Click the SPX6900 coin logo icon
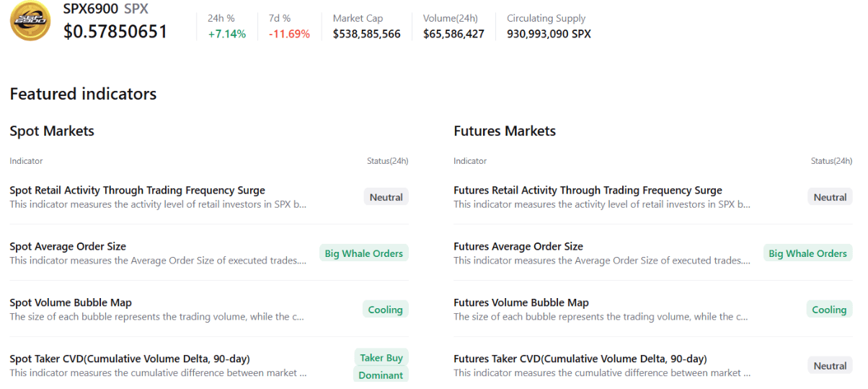This screenshot has height=389, width=868. 30,21
